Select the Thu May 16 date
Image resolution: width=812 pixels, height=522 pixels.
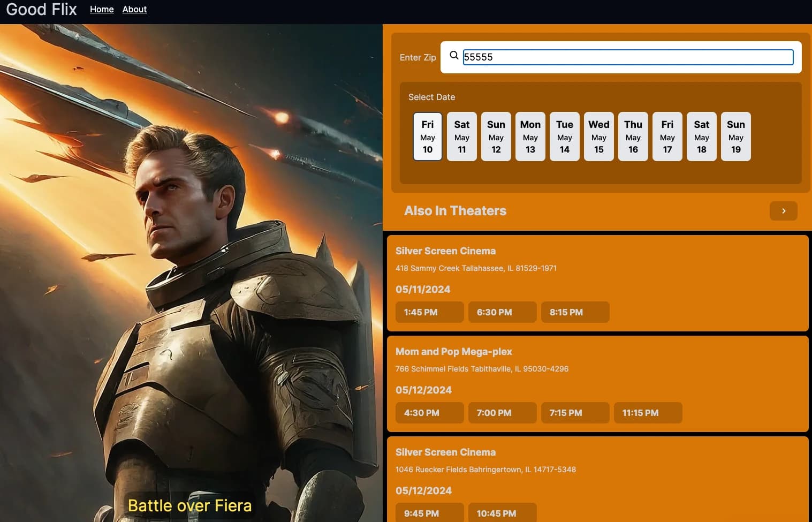click(633, 137)
